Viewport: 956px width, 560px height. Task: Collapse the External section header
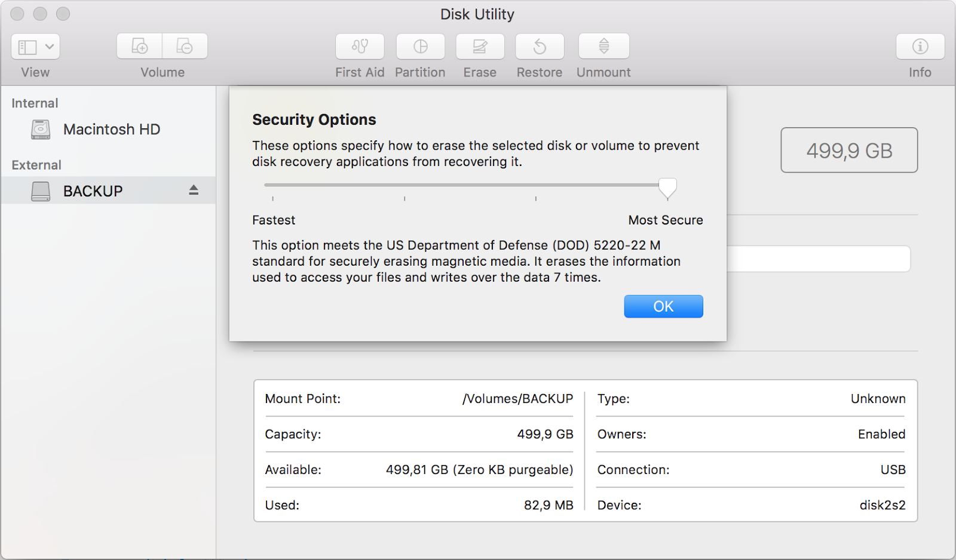(36, 165)
